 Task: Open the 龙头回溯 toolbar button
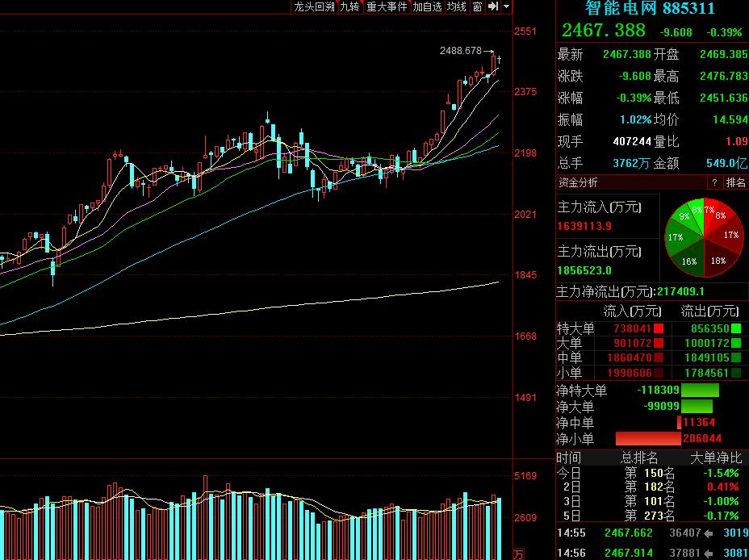(314, 6)
